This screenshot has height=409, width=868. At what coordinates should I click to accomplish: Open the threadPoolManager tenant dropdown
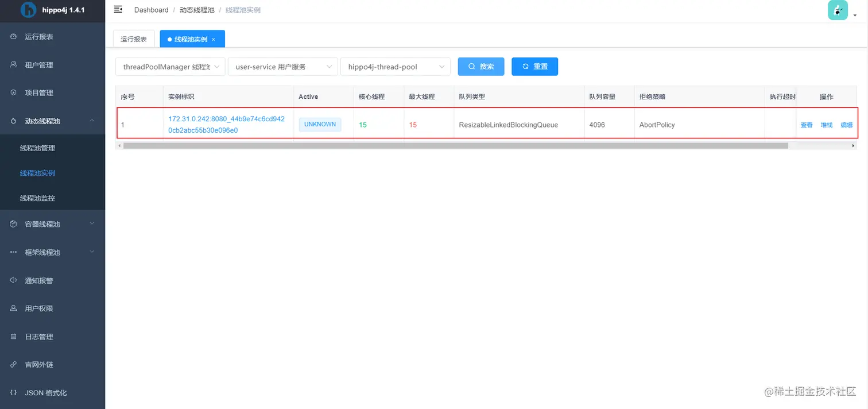click(x=170, y=67)
